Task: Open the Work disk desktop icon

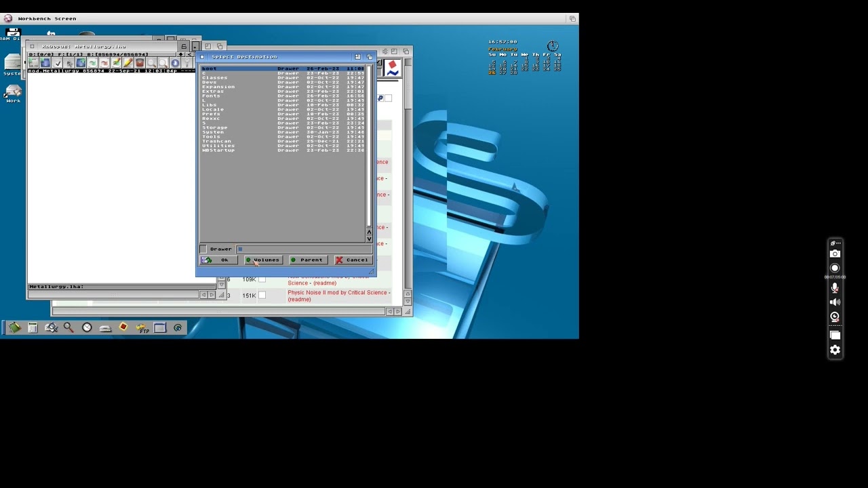Action: 13,92
